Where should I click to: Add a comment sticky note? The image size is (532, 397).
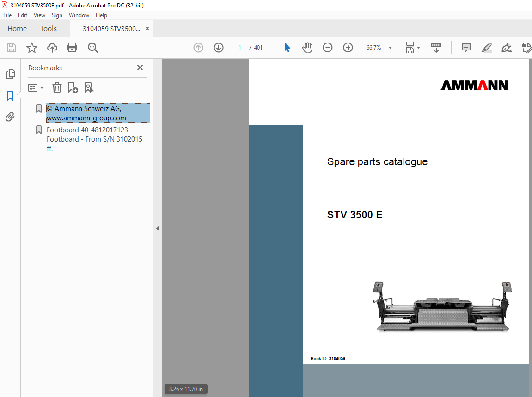466,48
